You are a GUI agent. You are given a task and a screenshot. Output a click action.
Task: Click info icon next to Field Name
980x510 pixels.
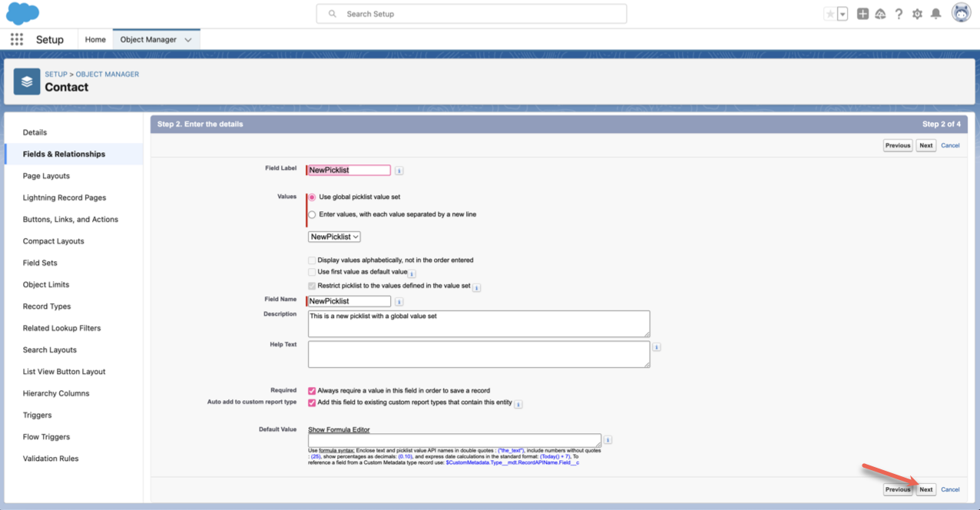pos(399,301)
